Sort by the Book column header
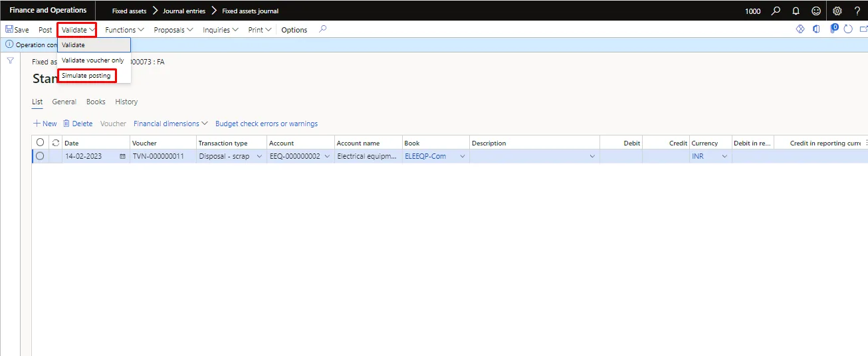Image resolution: width=868 pixels, height=356 pixels. click(x=435, y=143)
